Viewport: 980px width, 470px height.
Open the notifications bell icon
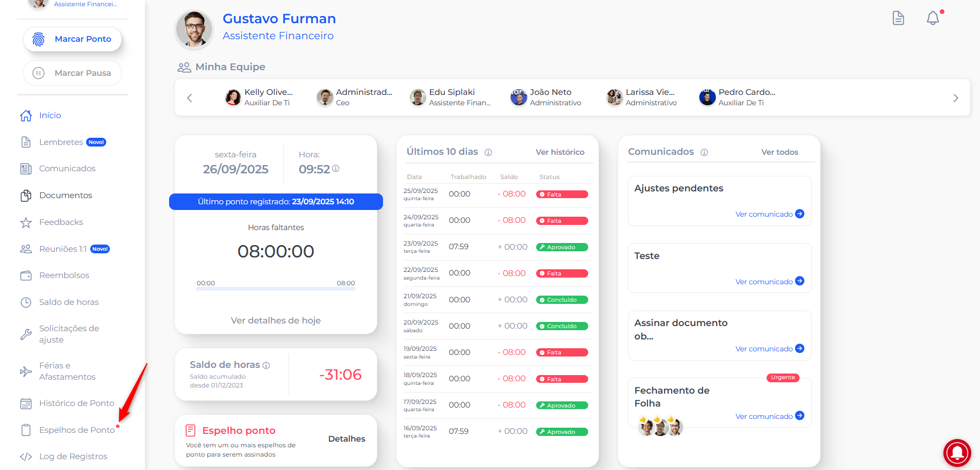click(933, 19)
